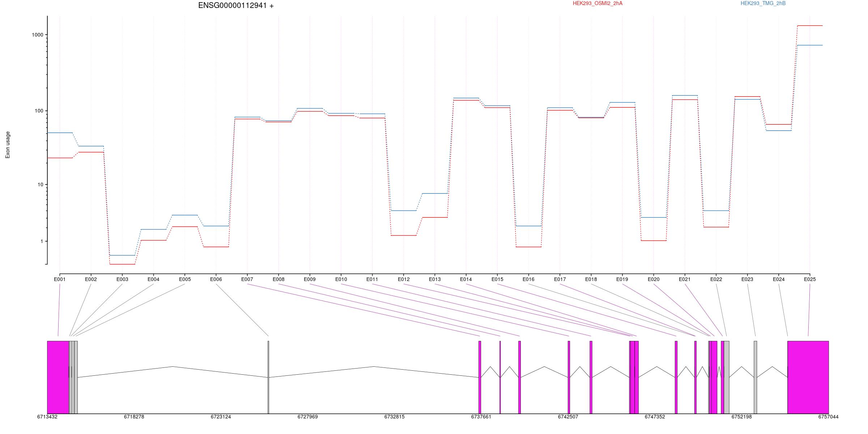Click genomic coordinate 6723124

click(x=221, y=417)
